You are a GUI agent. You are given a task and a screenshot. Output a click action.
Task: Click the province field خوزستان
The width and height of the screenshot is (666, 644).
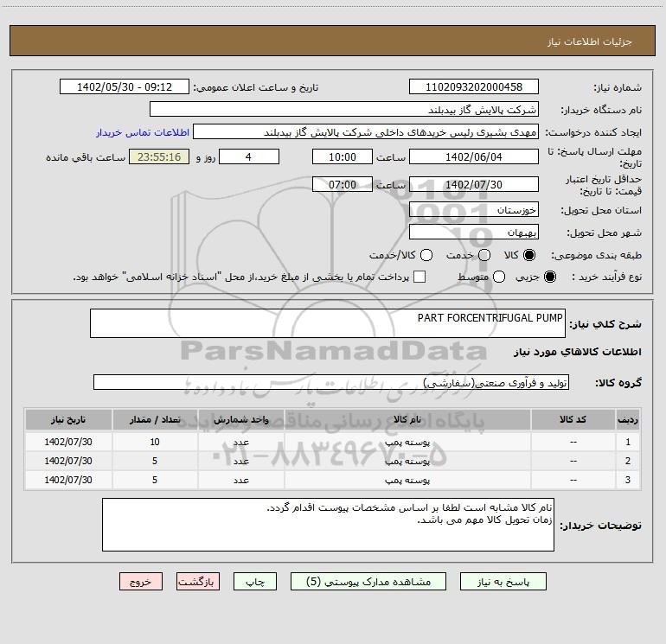pos(474,209)
